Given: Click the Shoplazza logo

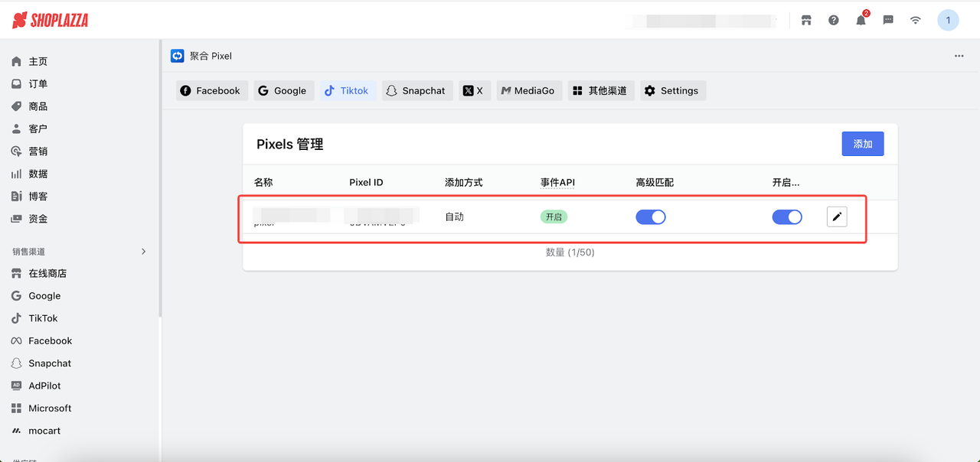Looking at the screenshot, I should (49, 20).
